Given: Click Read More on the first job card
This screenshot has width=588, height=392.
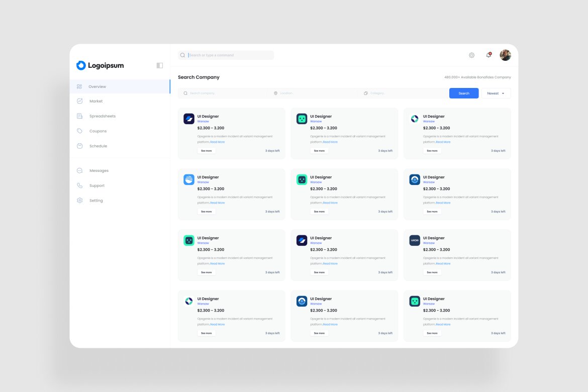Looking at the screenshot, I should [x=218, y=142].
